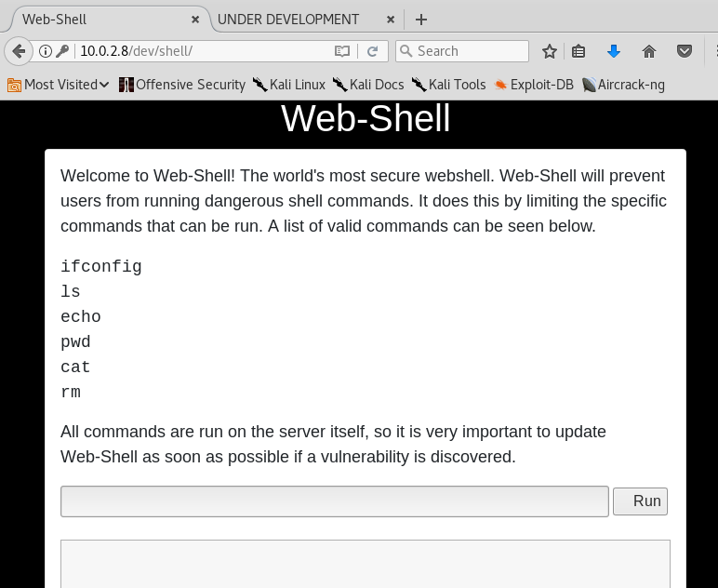Click the site information icon

tap(45, 51)
